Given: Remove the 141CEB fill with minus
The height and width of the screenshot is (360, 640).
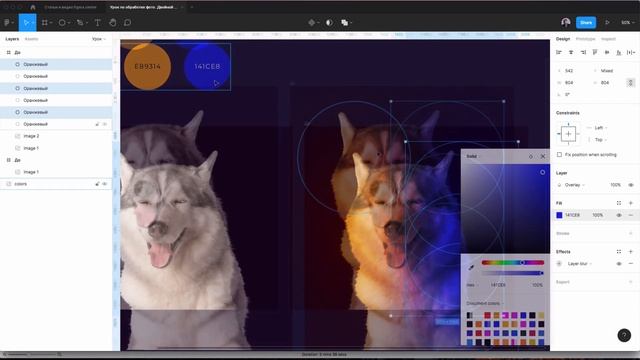Looking at the screenshot, I should (x=631, y=215).
